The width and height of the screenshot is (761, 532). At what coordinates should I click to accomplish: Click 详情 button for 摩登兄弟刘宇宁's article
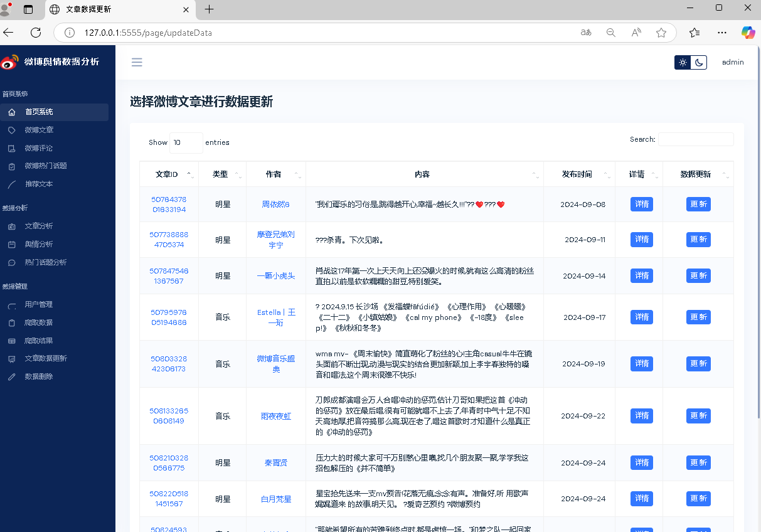tap(642, 240)
